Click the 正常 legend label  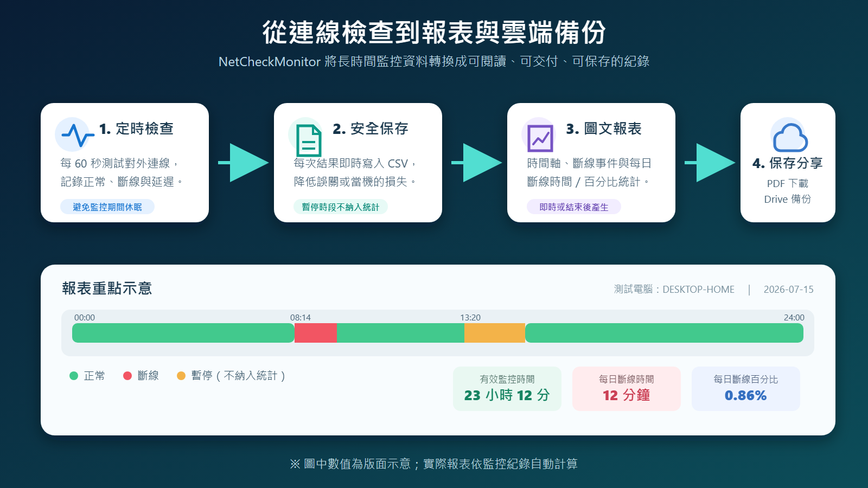[94, 376]
